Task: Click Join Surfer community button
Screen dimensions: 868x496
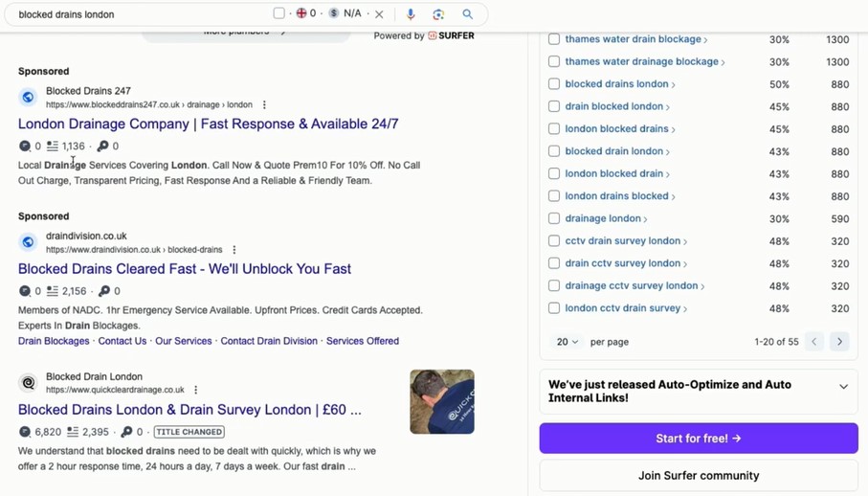Action: point(699,476)
